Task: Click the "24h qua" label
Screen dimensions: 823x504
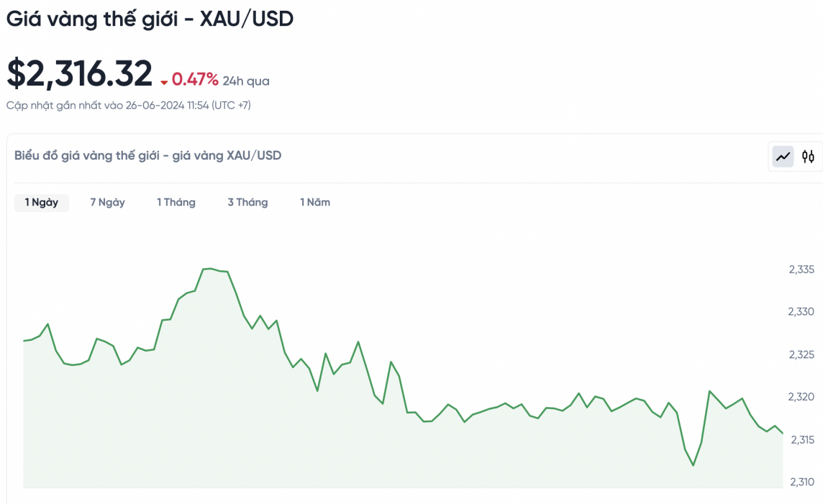Action: point(246,81)
